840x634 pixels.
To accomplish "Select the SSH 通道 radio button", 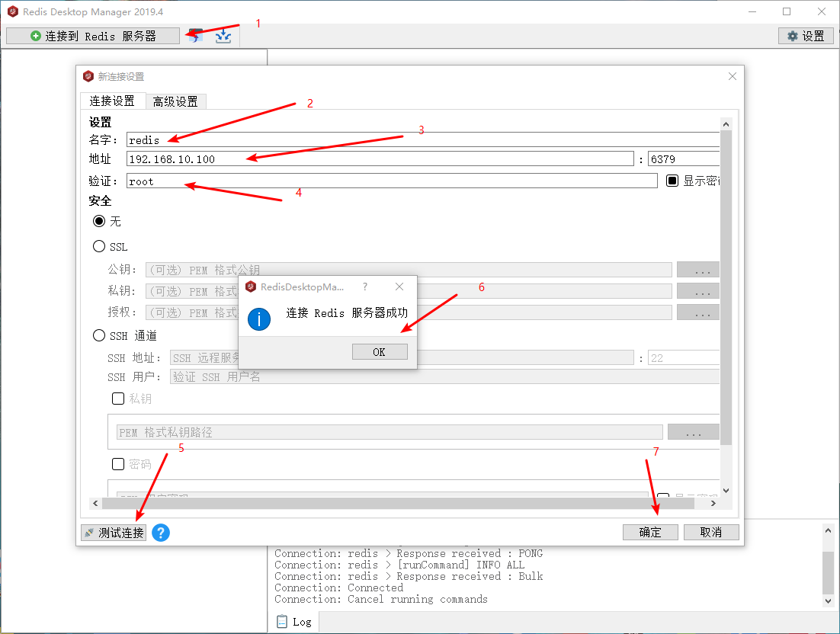I will (99, 335).
